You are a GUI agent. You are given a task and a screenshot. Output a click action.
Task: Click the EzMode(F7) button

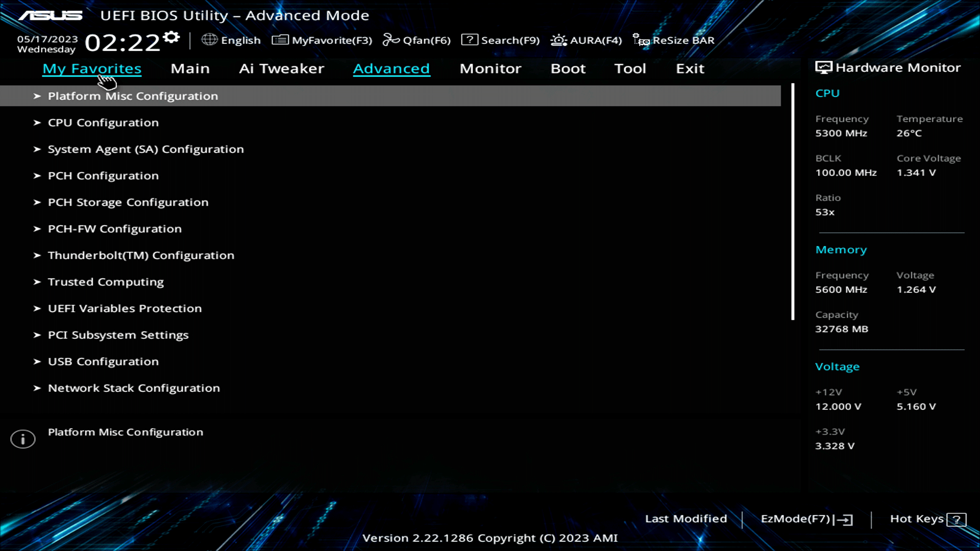(805, 519)
